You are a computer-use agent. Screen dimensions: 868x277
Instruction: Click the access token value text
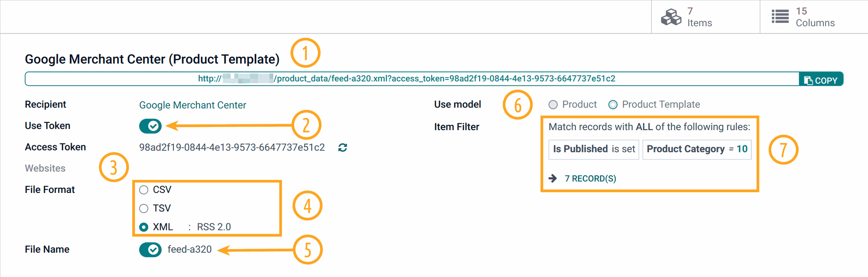232,147
